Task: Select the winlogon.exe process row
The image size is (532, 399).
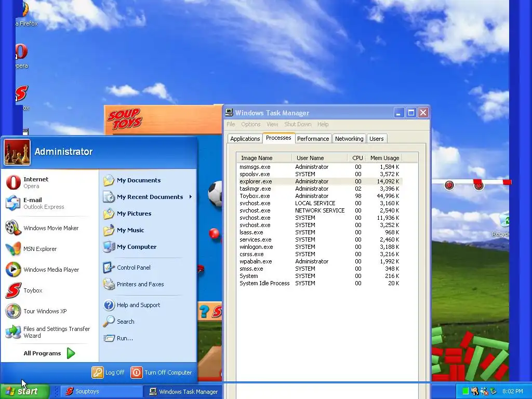Action: [320, 247]
